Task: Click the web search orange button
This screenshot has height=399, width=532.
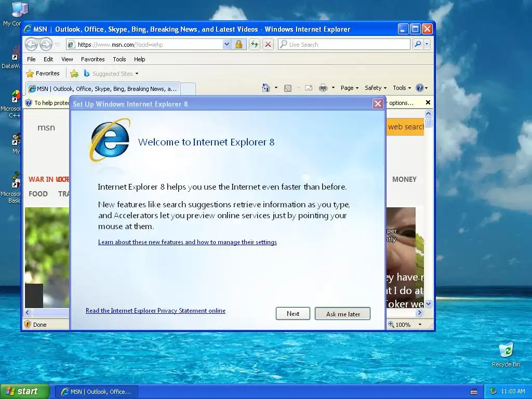Action: [x=405, y=127]
